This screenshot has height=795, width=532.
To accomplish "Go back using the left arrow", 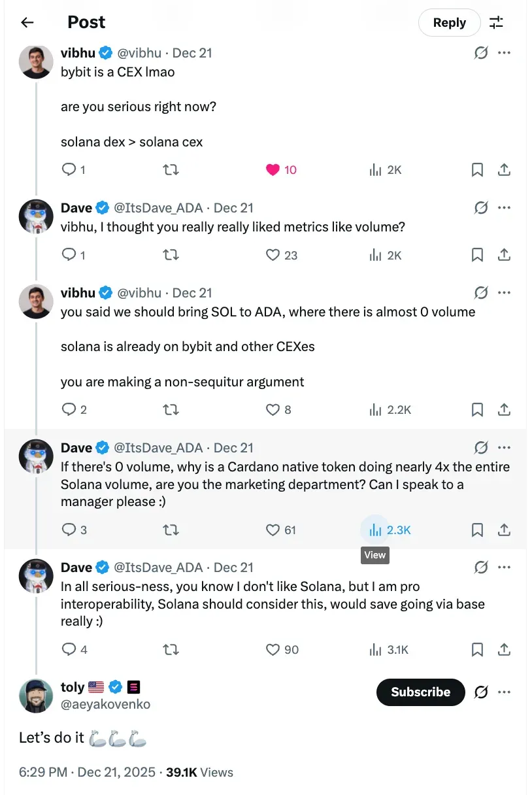I will pyautogui.click(x=27, y=23).
